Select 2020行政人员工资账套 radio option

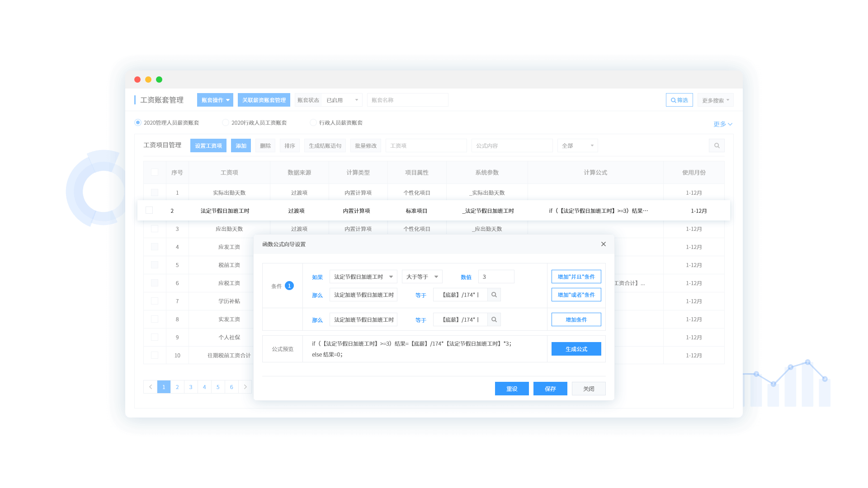pos(226,122)
